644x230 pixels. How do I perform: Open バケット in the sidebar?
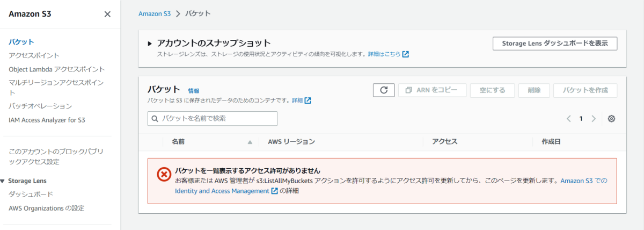click(x=21, y=41)
